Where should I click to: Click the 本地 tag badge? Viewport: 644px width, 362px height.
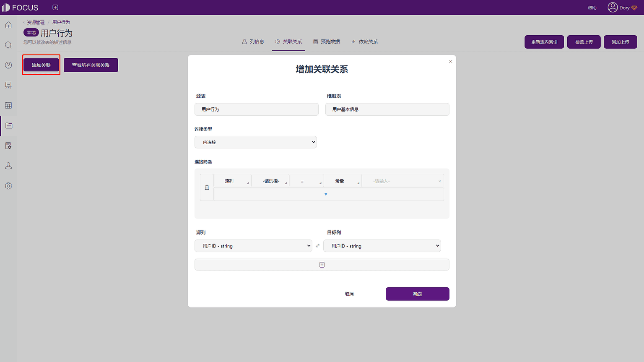pyautogui.click(x=31, y=33)
